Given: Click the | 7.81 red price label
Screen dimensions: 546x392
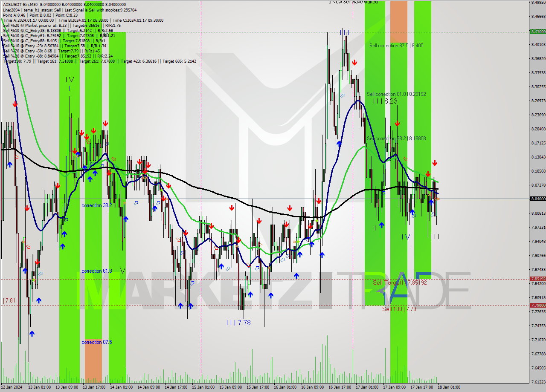Looking at the screenshot, I should tap(9, 300).
